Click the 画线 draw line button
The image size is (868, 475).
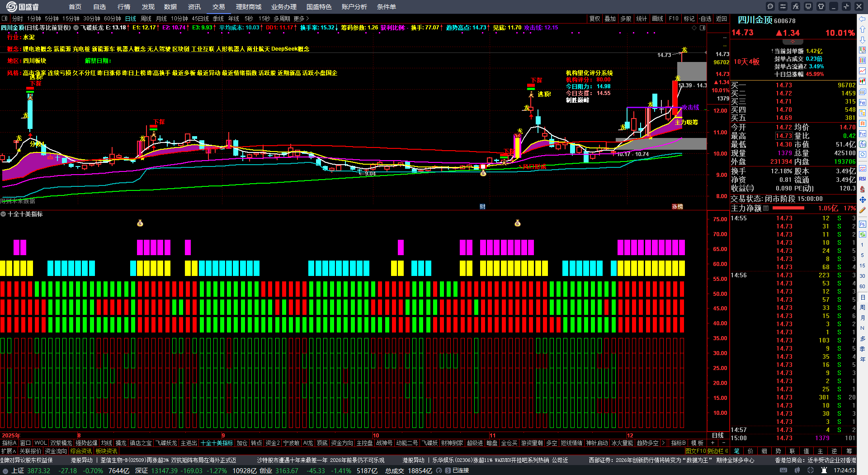pos(658,19)
